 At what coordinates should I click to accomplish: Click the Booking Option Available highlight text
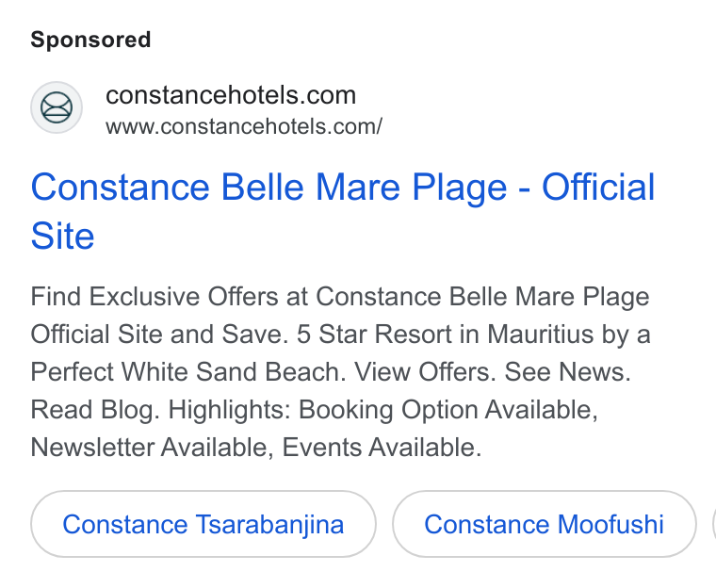click(448, 409)
